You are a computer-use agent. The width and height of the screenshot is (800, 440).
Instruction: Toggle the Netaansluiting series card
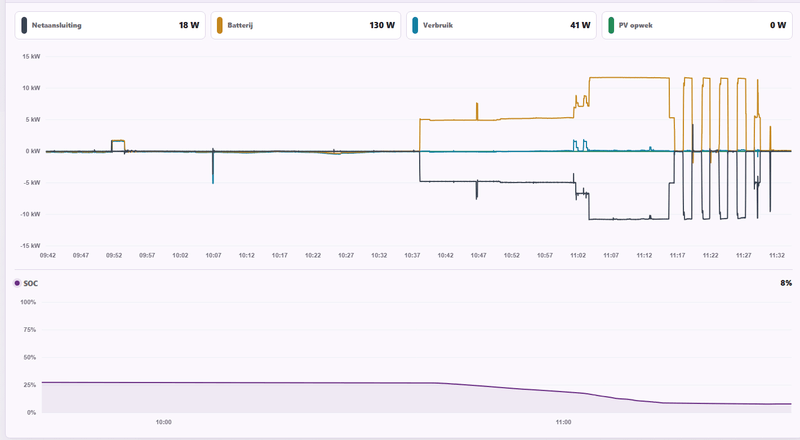(110, 25)
